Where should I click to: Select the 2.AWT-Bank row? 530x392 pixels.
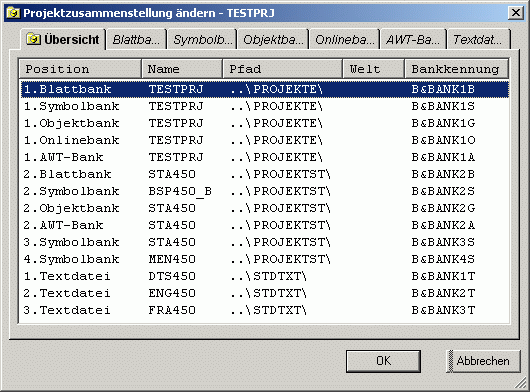click(265, 225)
